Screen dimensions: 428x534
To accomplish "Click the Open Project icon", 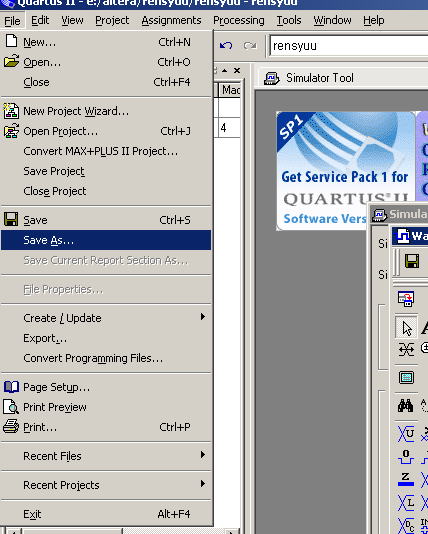I will click(x=11, y=131).
